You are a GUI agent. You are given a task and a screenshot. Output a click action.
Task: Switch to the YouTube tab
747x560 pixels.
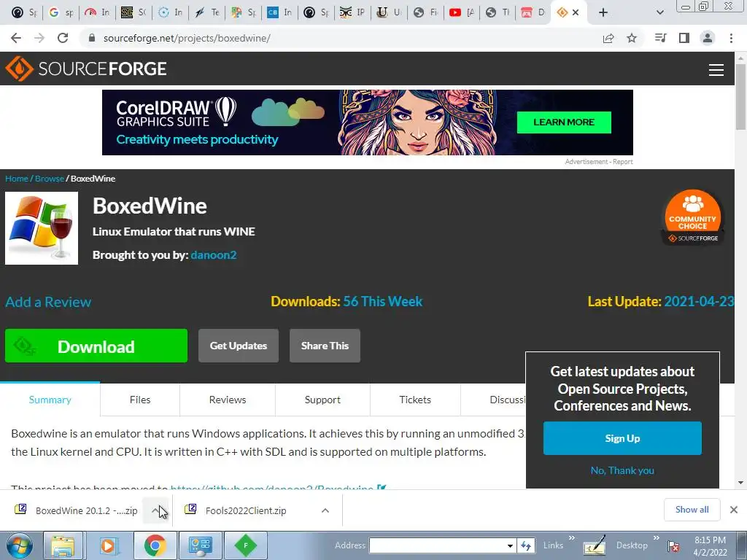(462, 13)
